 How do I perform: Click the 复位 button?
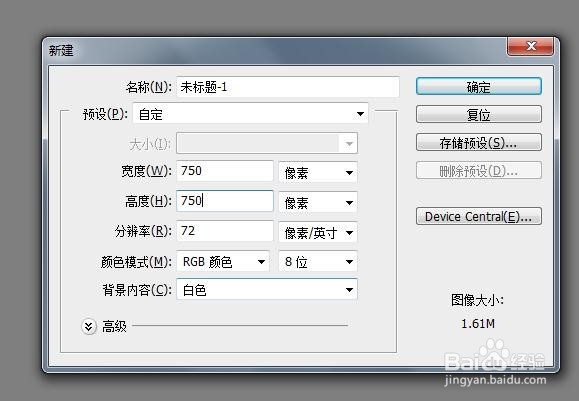tap(479, 114)
